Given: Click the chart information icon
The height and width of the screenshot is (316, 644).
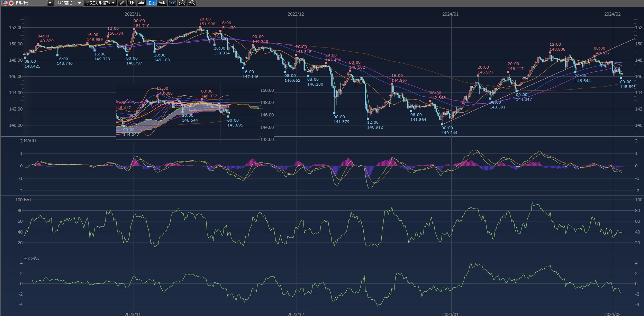Looking at the screenshot, I should coord(131,3).
